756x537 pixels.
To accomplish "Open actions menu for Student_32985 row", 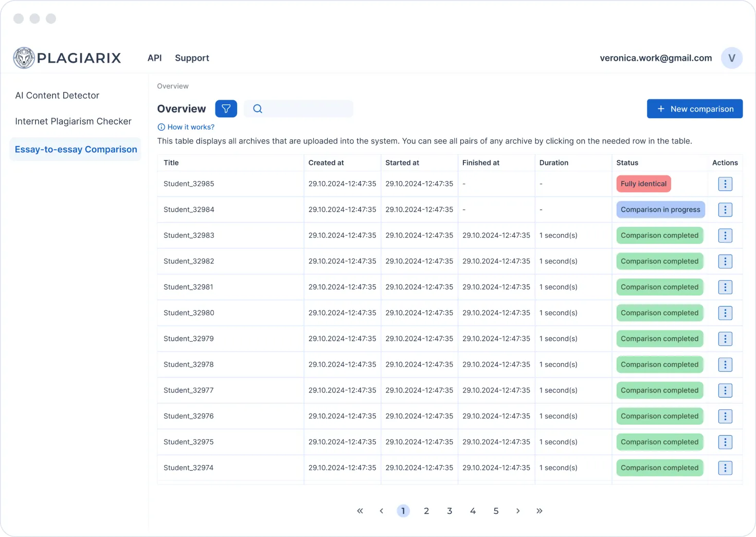I will pos(725,184).
